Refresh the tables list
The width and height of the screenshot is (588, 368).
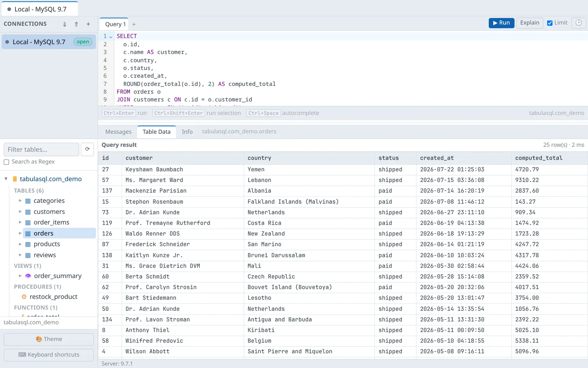(x=87, y=149)
